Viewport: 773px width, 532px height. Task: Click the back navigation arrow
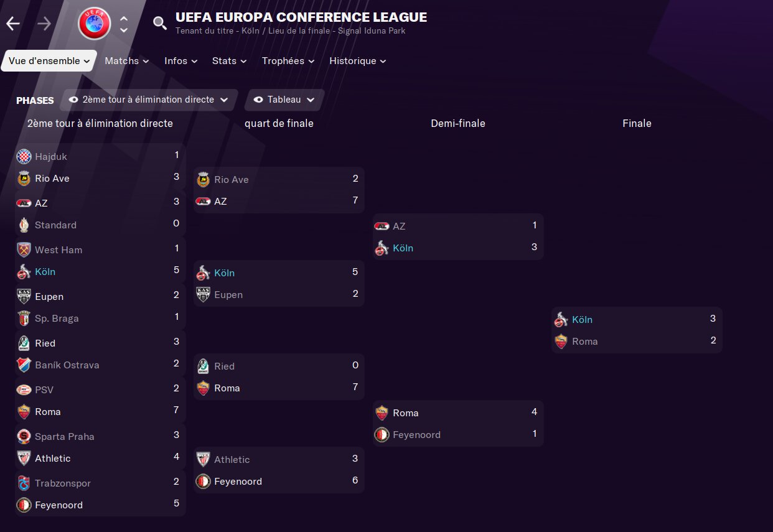[x=13, y=24]
